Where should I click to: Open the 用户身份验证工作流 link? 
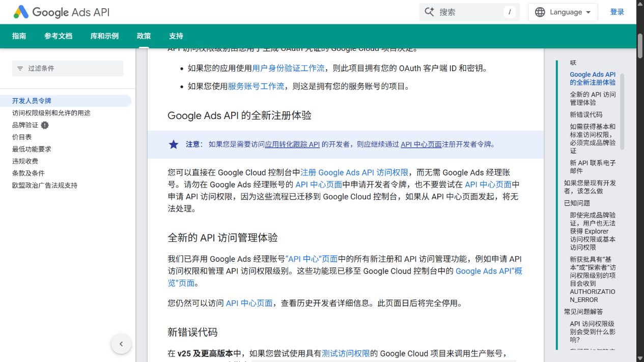(x=288, y=68)
